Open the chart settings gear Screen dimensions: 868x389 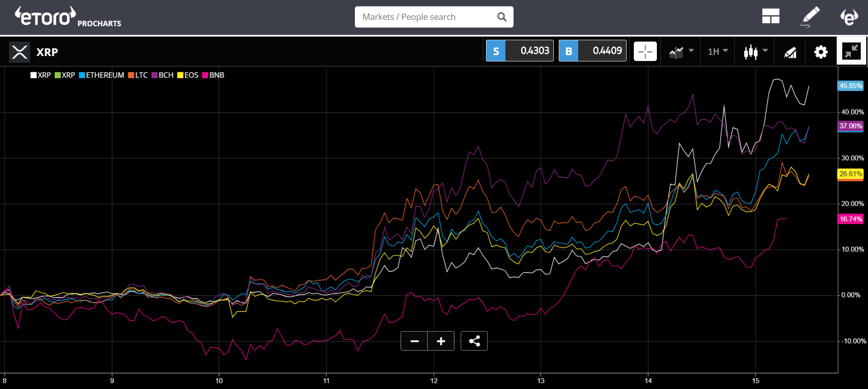click(x=821, y=52)
